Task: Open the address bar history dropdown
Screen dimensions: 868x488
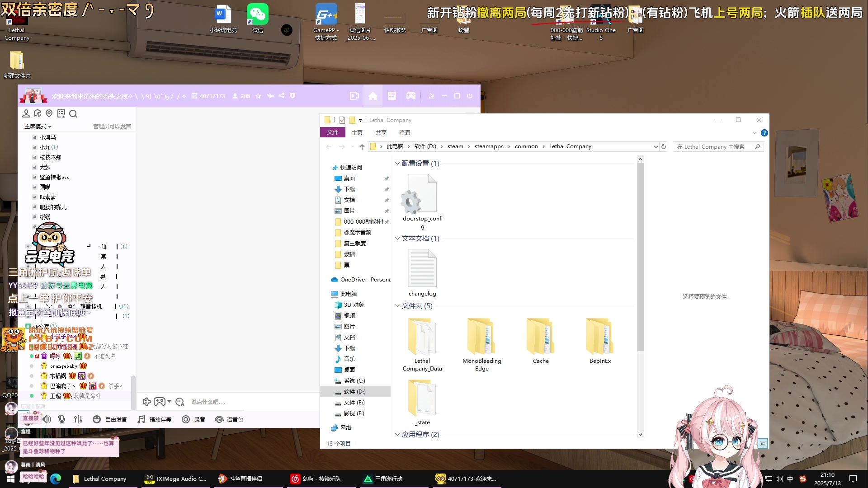Action: 656,146
